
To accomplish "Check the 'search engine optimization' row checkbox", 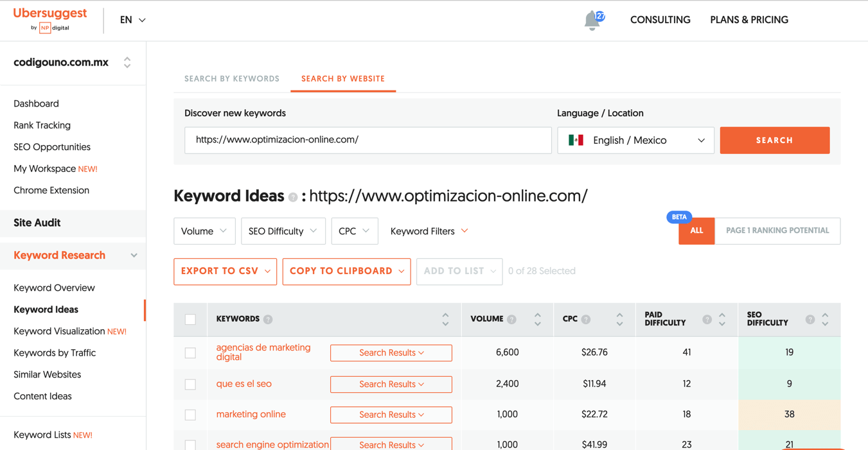I will 190,444.
